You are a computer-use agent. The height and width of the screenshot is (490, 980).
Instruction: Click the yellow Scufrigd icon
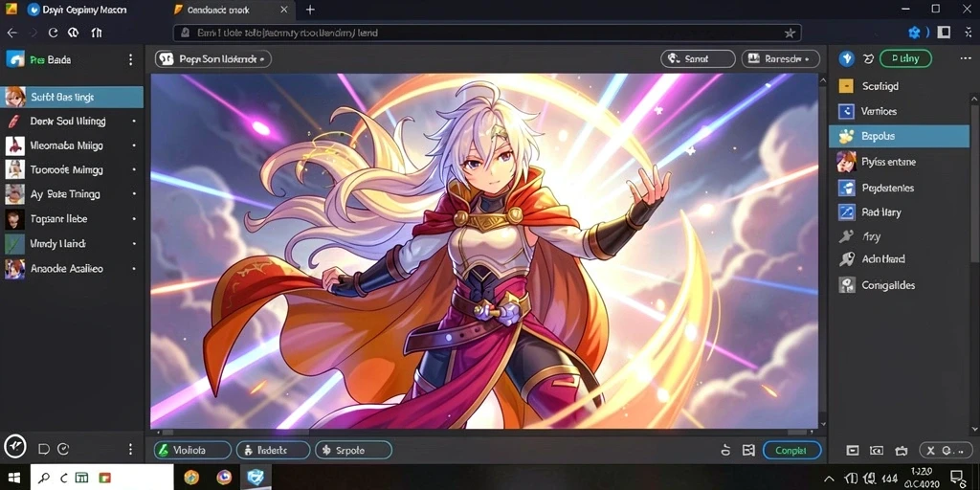coord(846,86)
